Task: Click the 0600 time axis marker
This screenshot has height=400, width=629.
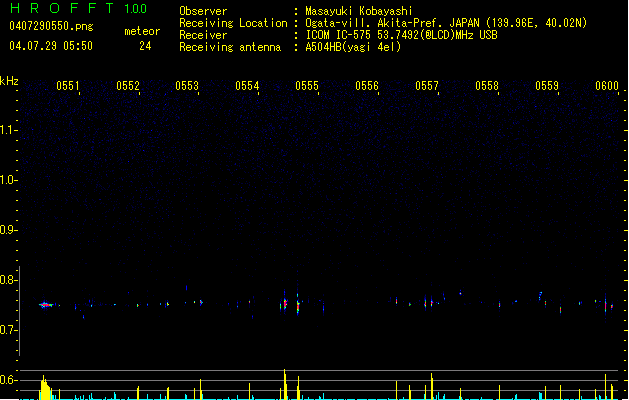Action: coord(607,86)
